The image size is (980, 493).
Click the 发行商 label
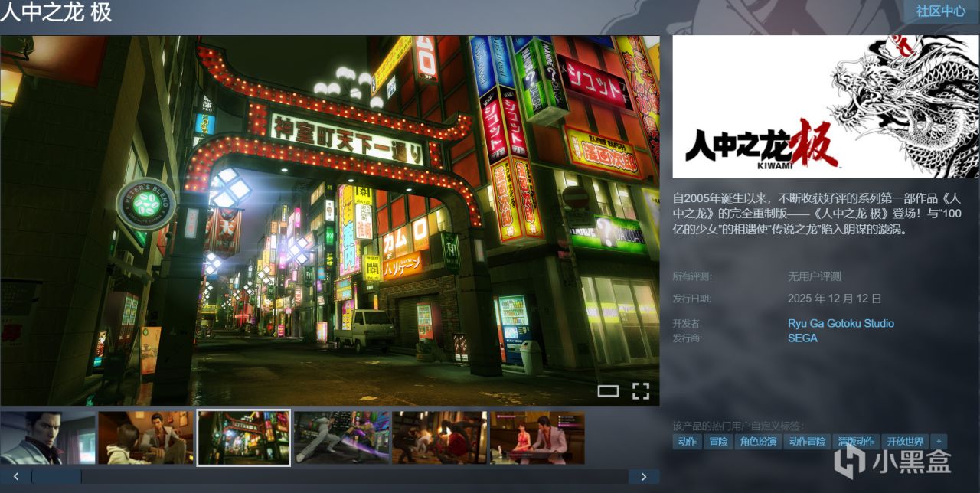tap(687, 338)
